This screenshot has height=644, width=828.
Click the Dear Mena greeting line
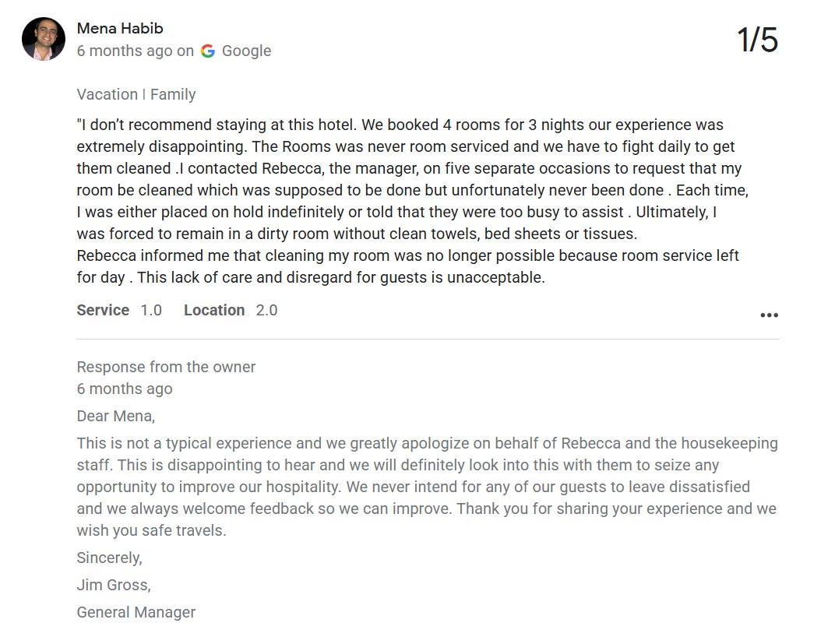tap(115, 416)
